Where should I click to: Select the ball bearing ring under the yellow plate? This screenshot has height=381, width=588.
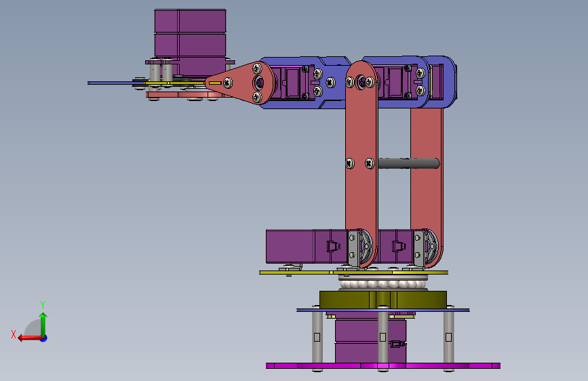click(x=383, y=283)
